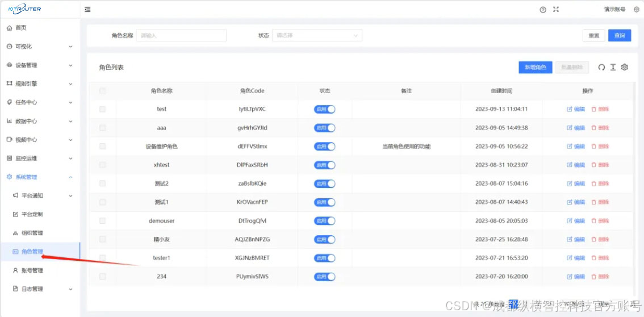Viewport: 644px width, 317px height.
Task: Click the delete icon for role 精小友
Action: coord(593,239)
